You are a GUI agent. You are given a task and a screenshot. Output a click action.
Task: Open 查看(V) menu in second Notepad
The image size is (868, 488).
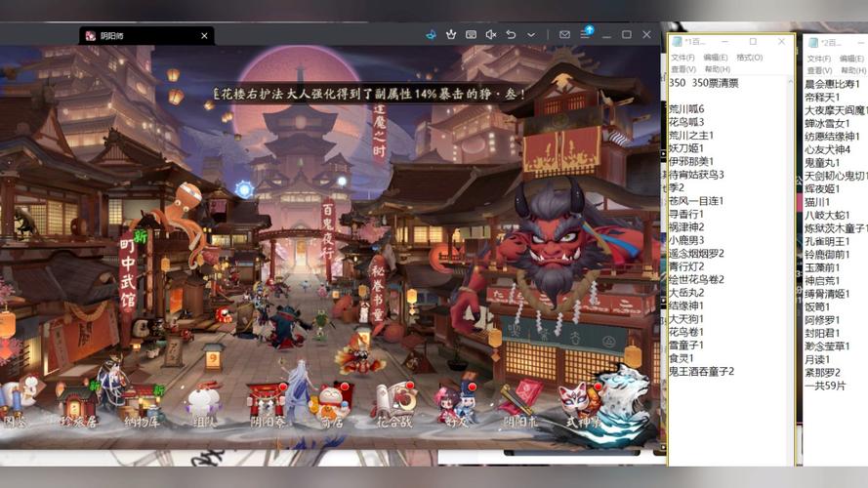pyautogui.click(x=819, y=70)
